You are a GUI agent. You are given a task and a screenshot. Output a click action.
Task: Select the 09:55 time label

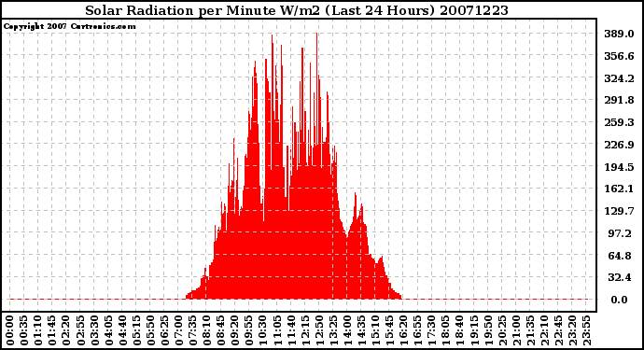249,330
